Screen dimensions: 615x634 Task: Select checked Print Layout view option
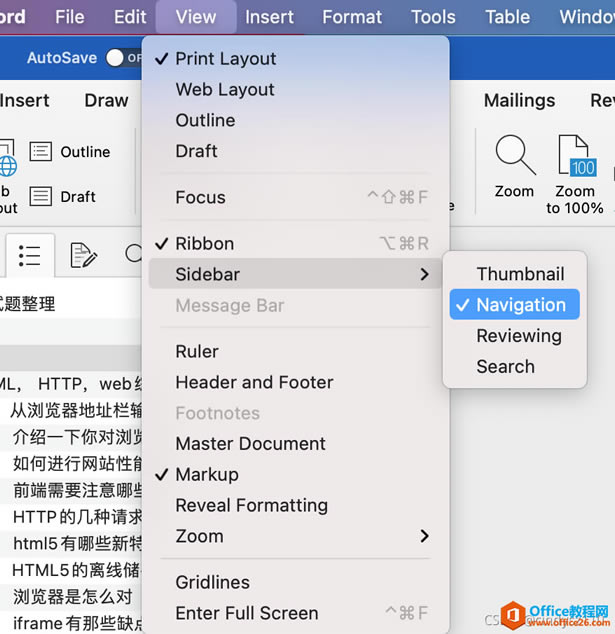[x=295, y=59]
